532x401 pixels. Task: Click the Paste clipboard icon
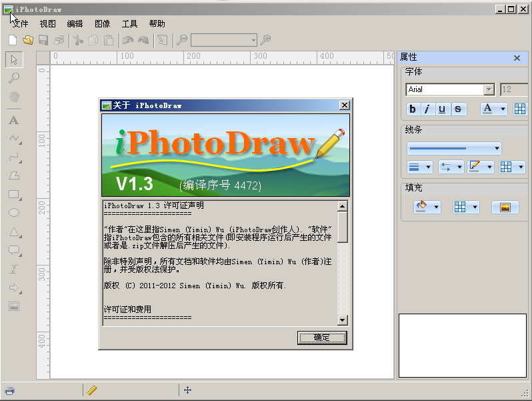(x=109, y=40)
